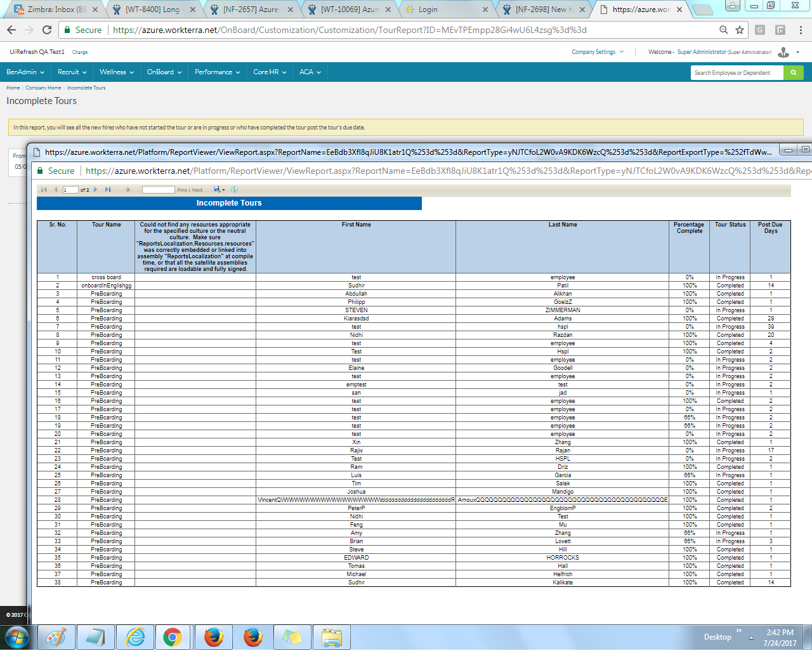
Task: Open the BenAdmin navigation menu
Action: (25, 72)
